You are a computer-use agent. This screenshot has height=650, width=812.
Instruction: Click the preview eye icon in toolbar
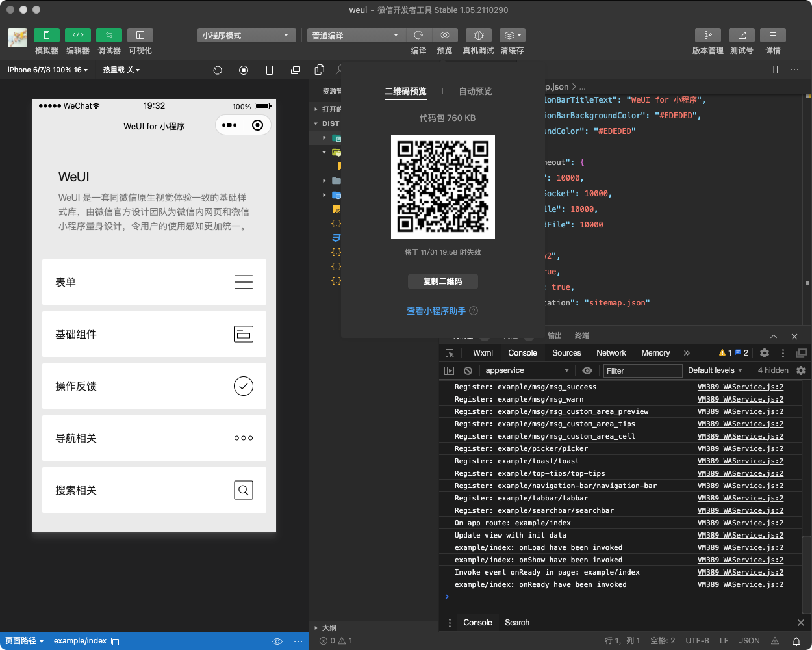click(445, 35)
